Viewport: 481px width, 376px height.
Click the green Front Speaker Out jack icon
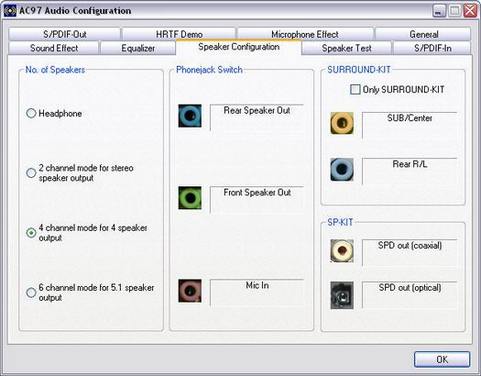point(190,198)
